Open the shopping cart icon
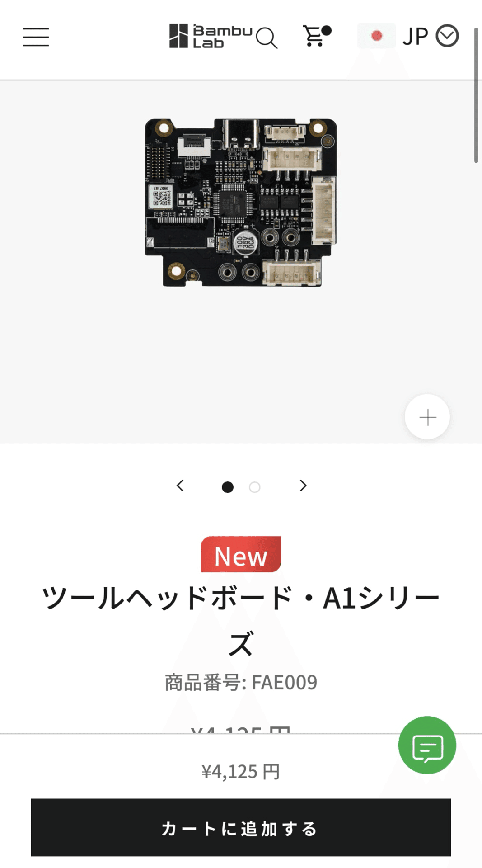The height and width of the screenshot is (868, 482). (x=317, y=36)
